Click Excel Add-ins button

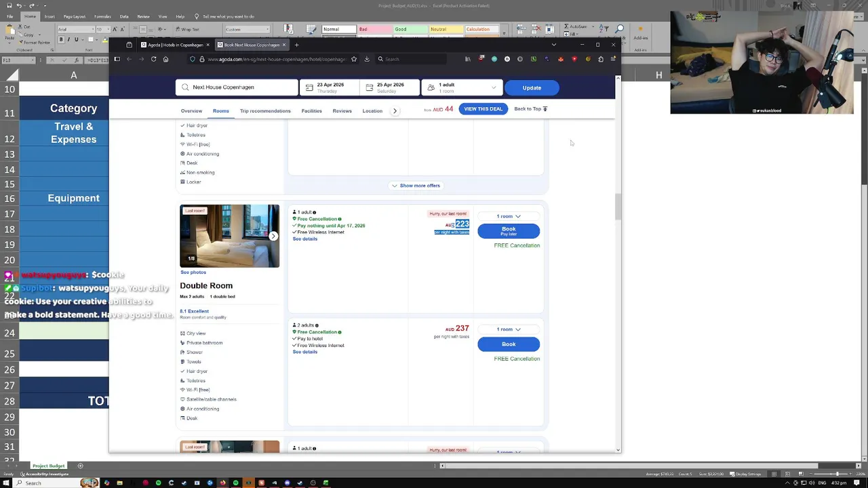641,32
